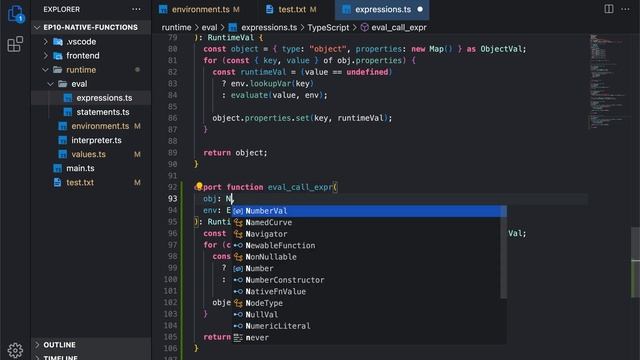640x360 pixels.
Task: Open Explorer more actions ellipsis
Action: 136,9
